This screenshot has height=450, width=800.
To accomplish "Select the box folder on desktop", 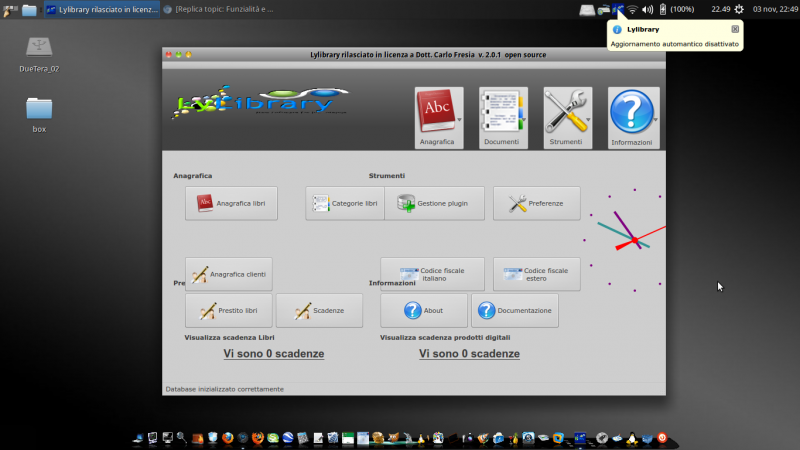I will coord(39,115).
